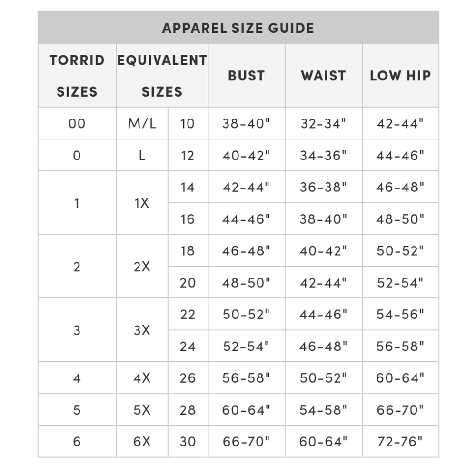Click the 5X equivalent size cell
Screen dimensions: 476x476
coord(142,410)
